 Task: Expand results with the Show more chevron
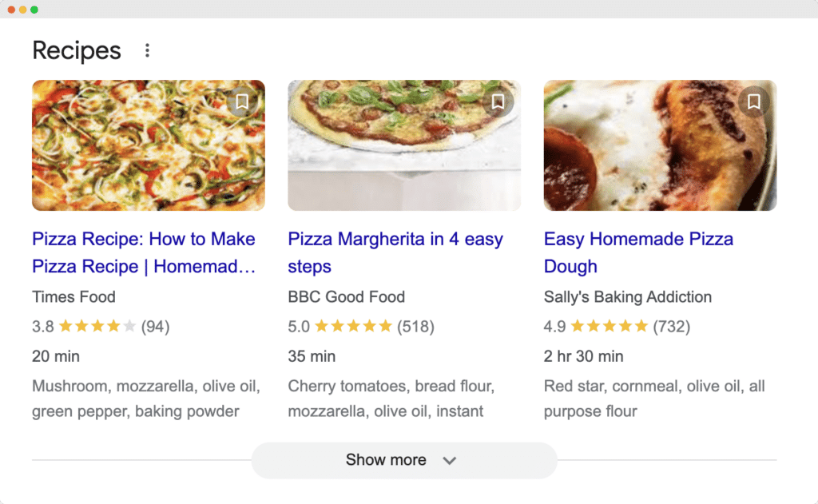(x=449, y=460)
